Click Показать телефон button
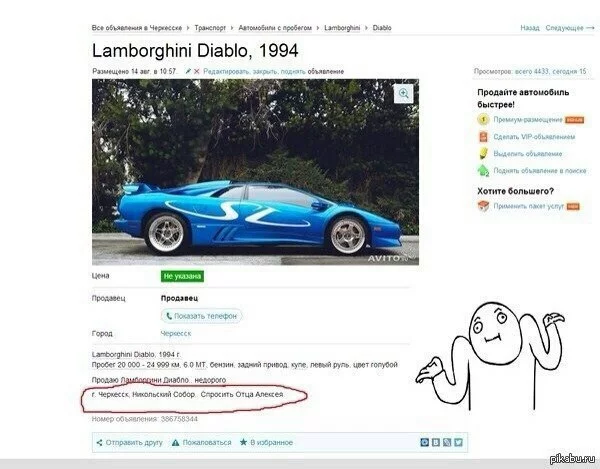This screenshot has height=469, width=600. click(201, 316)
